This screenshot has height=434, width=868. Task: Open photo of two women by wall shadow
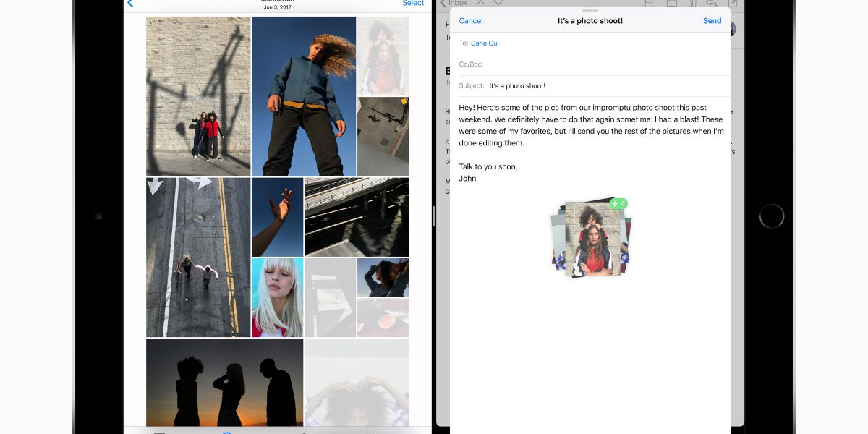[x=198, y=96]
